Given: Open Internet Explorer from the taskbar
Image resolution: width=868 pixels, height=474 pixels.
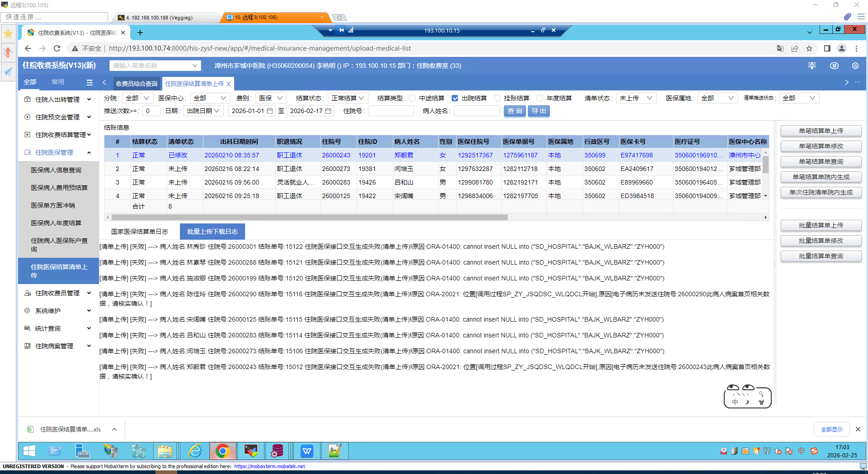Looking at the screenshot, I should [x=195, y=451].
